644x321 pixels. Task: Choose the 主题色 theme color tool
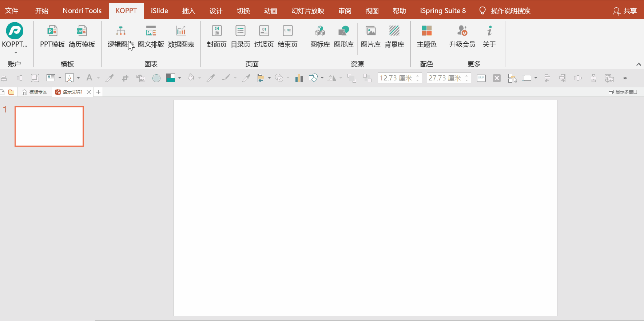tap(426, 36)
